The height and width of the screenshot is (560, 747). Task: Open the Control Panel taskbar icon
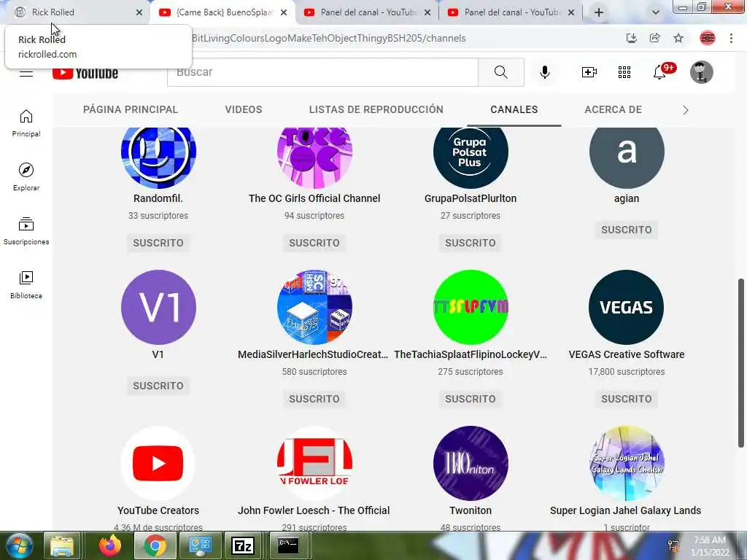coord(199,545)
